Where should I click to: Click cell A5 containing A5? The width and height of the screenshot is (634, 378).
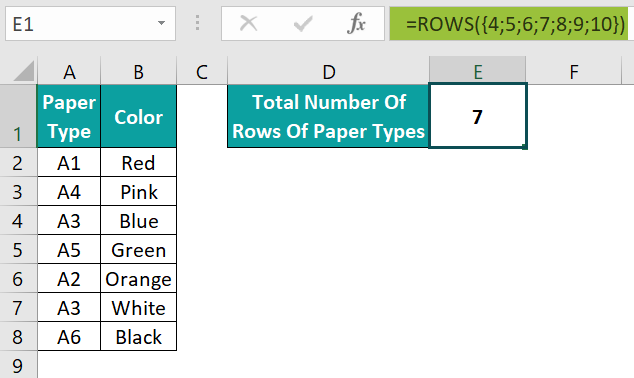pyautogui.click(x=69, y=249)
